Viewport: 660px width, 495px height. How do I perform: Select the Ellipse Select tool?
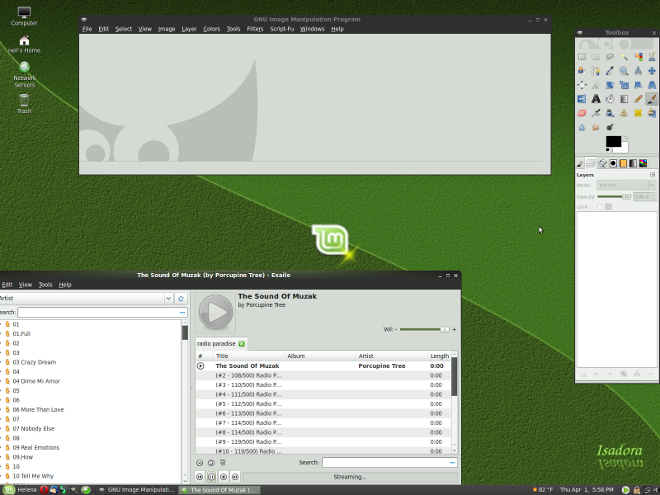point(596,57)
